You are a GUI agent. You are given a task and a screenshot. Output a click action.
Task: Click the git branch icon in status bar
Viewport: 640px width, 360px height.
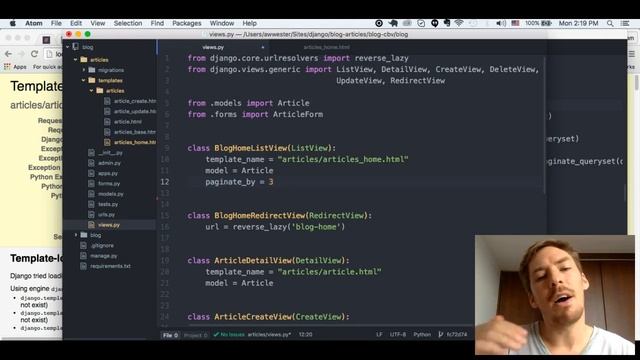click(x=440, y=334)
